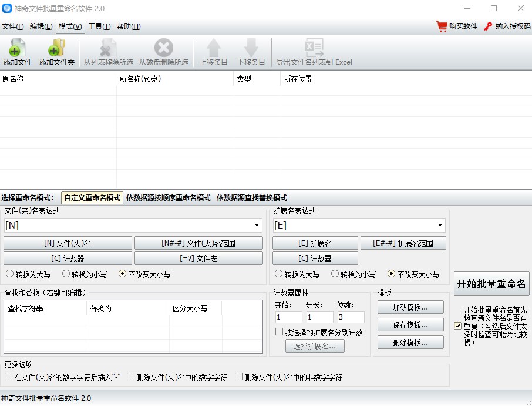532x406 pixels.
Task: Click the 上移条目 arrow icon
Action: (x=213, y=48)
